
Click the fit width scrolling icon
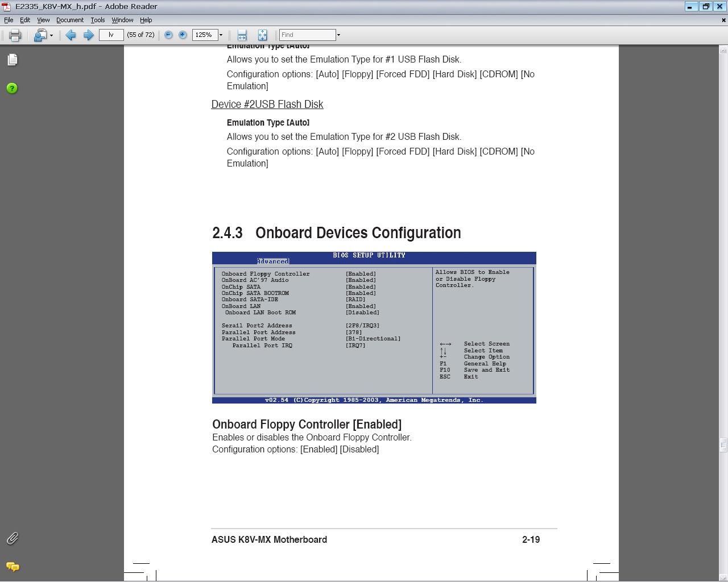(242, 35)
